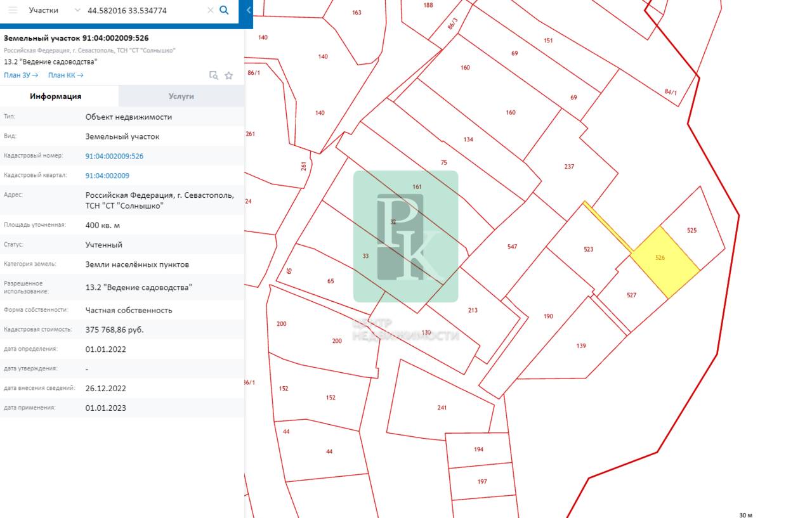The image size is (812, 518).
Task: Click the date value 01.01.2023
Action: 106,408
